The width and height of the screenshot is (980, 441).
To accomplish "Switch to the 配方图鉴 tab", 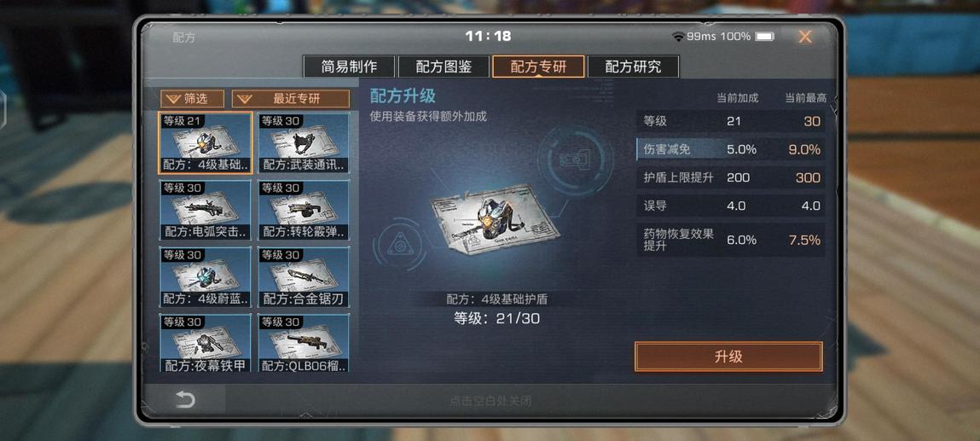I will (444, 67).
